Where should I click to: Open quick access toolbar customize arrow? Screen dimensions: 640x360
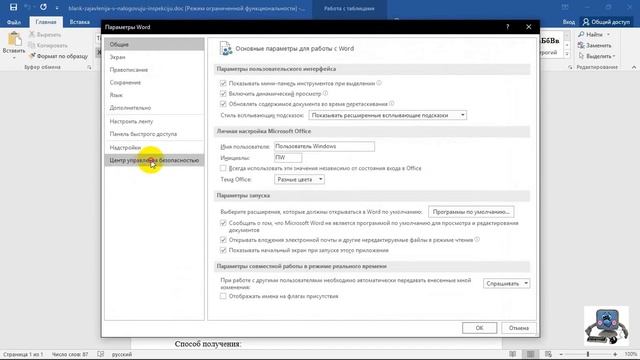[x=57, y=8]
